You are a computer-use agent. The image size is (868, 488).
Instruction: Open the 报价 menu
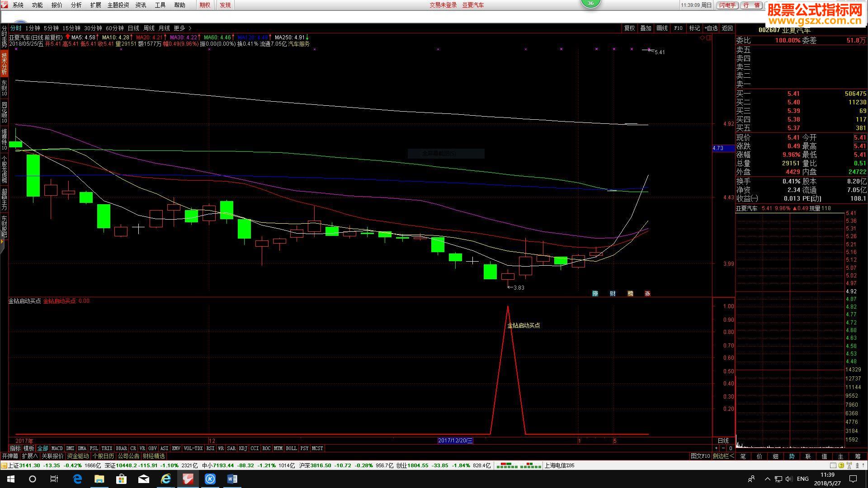[x=57, y=5]
